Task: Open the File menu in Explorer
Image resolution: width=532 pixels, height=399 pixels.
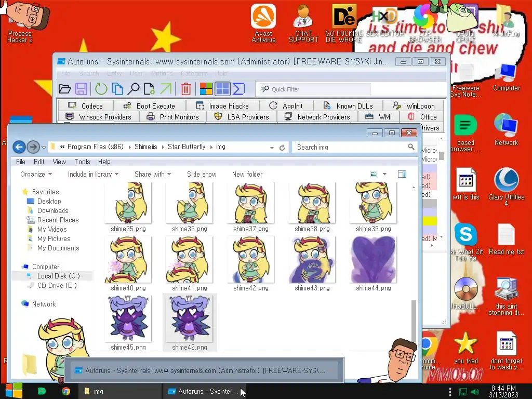Action: tap(21, 162)
